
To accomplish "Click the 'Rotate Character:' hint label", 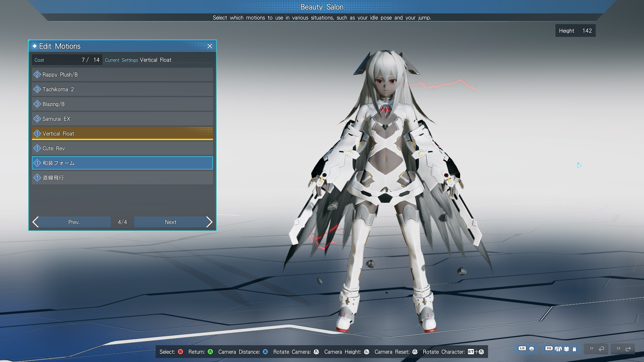I will [444, 352].
